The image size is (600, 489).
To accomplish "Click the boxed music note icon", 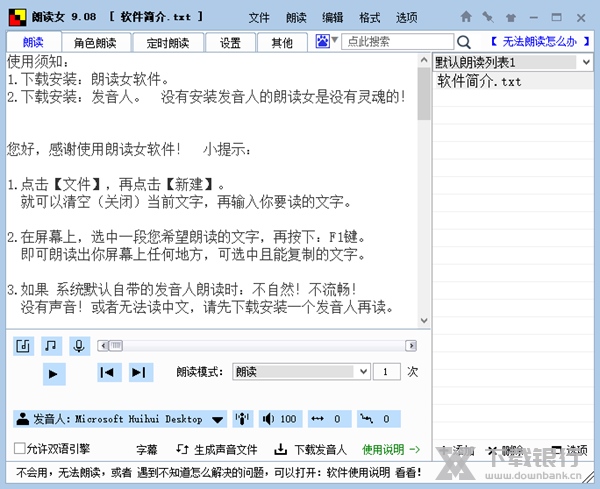I will coord(24,346).
